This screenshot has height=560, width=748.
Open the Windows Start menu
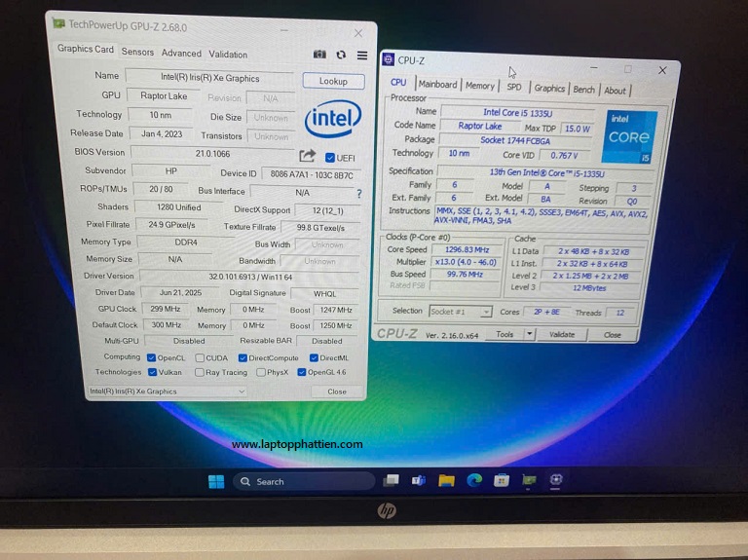coord(216,481)
